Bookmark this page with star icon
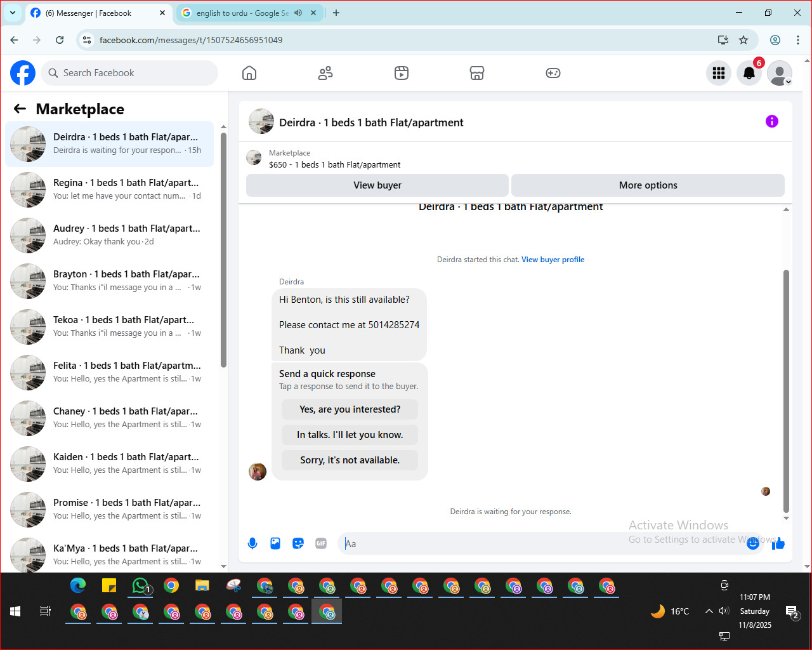The height and width of the screenshot is (650, 812). [743, 40]
